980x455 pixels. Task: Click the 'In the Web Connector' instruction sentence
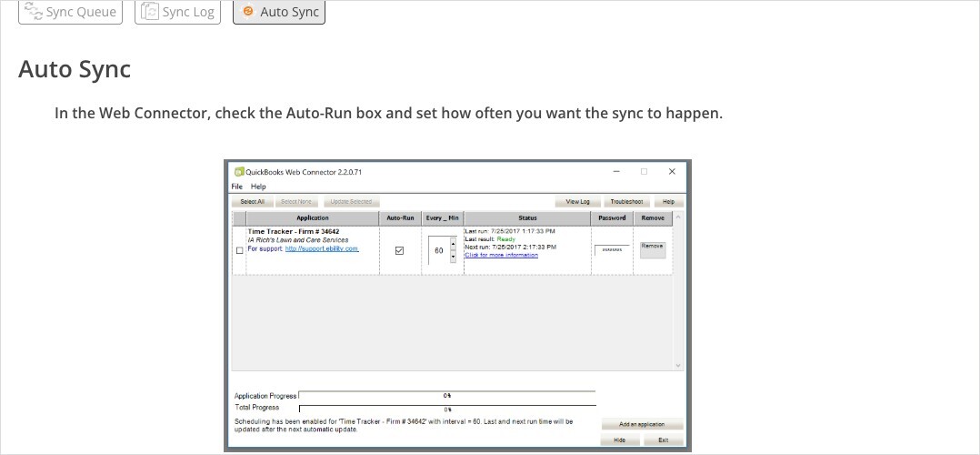click(388, 114)
